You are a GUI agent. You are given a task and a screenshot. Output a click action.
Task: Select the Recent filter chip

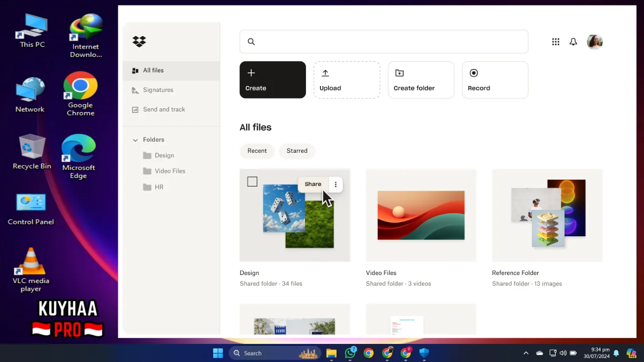tap(257, 151)
